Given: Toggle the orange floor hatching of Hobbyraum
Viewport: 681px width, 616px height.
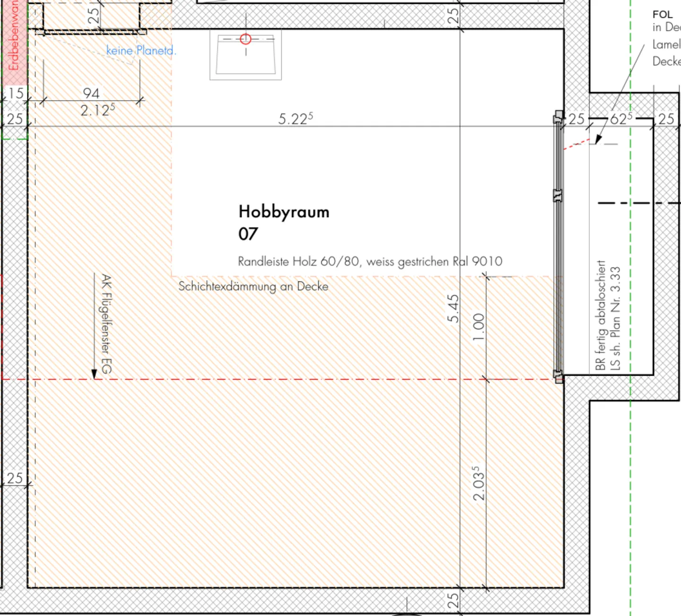Looking at the screenshot, I should point(284,473).
